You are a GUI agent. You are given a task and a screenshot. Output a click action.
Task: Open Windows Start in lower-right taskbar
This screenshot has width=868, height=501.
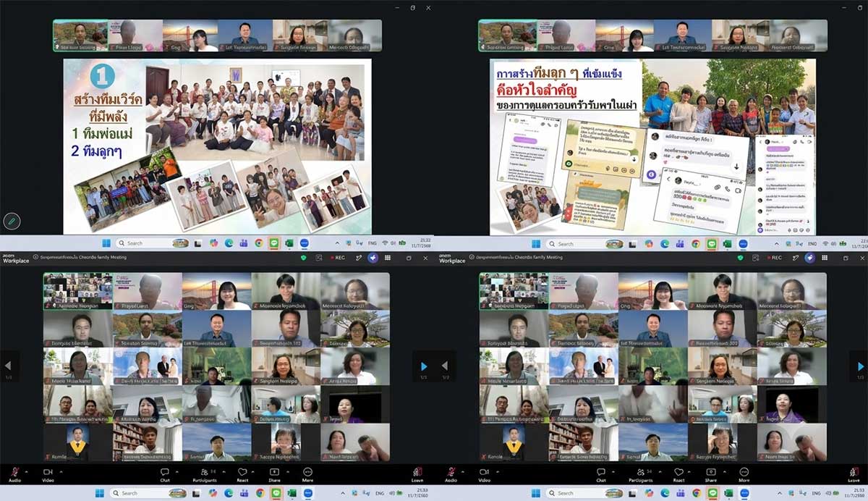coord(536,494)
